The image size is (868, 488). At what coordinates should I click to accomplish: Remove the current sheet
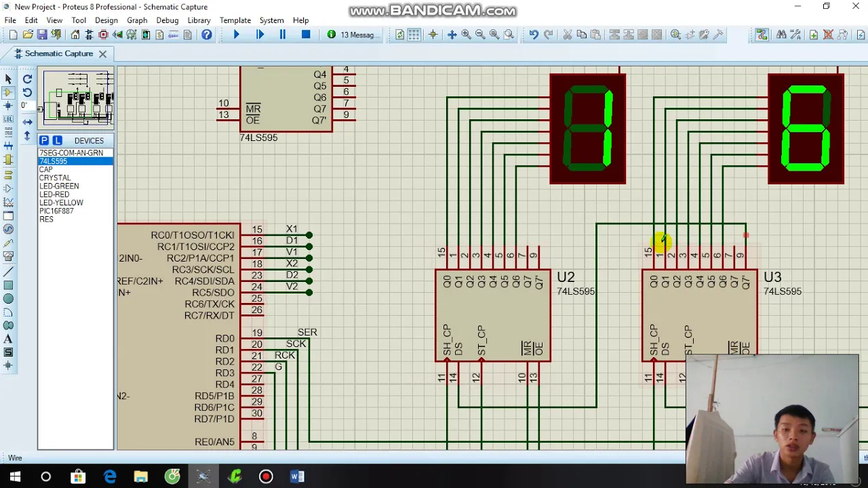point(828,35)
